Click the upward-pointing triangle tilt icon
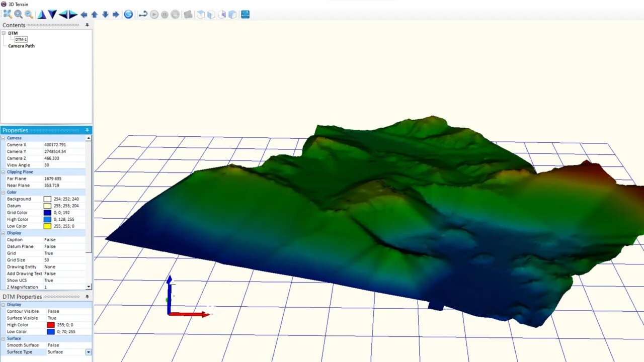 click(x=42, y=15)
